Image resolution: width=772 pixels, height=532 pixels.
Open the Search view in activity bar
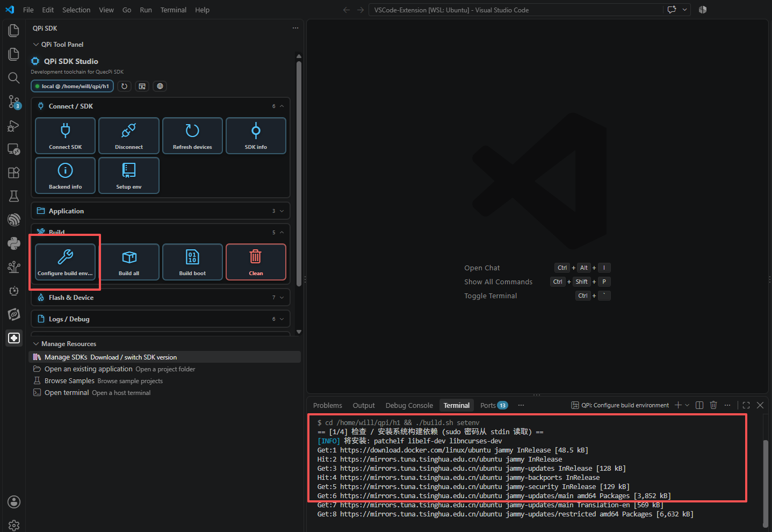[14, 78]
